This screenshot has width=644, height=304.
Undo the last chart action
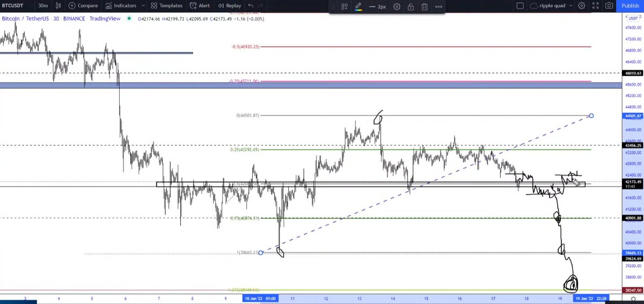251,5
